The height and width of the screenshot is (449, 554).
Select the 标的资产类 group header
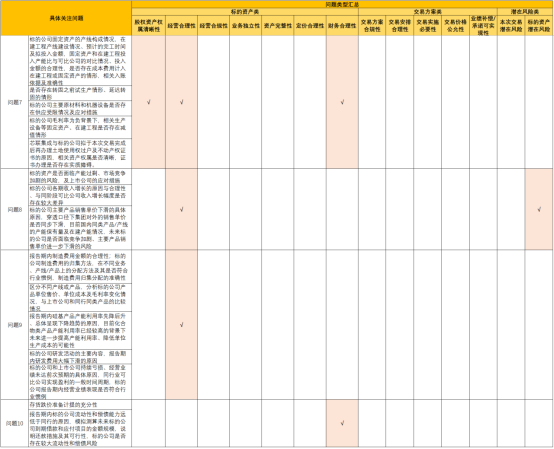pos(245,12)
